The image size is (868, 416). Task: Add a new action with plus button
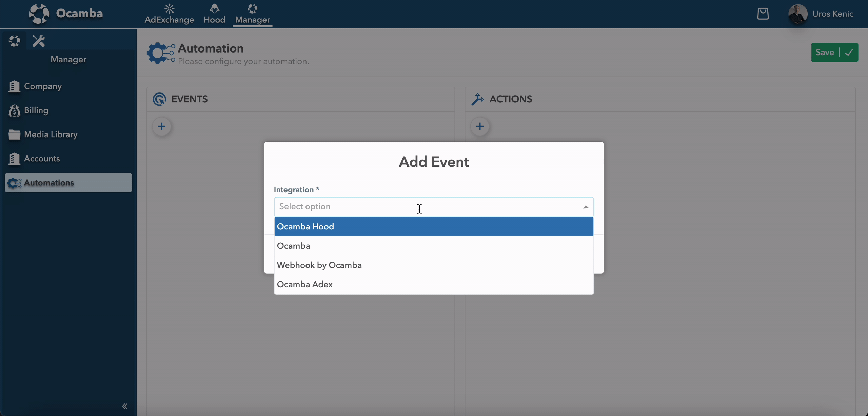[x=480, y=126]
